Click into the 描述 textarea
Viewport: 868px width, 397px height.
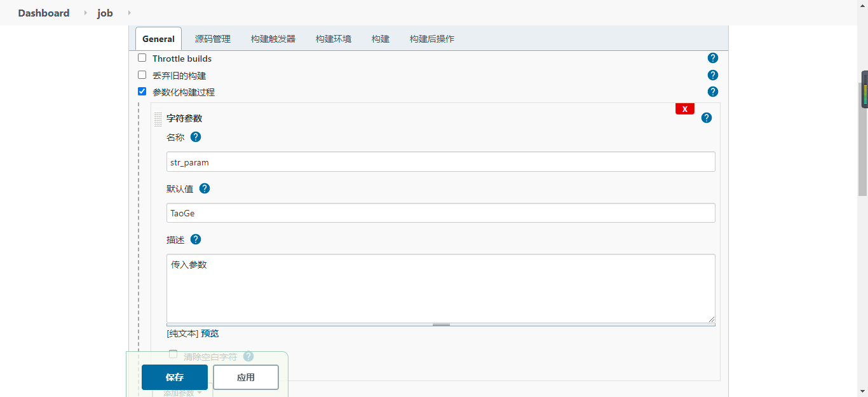click(441, 288)
